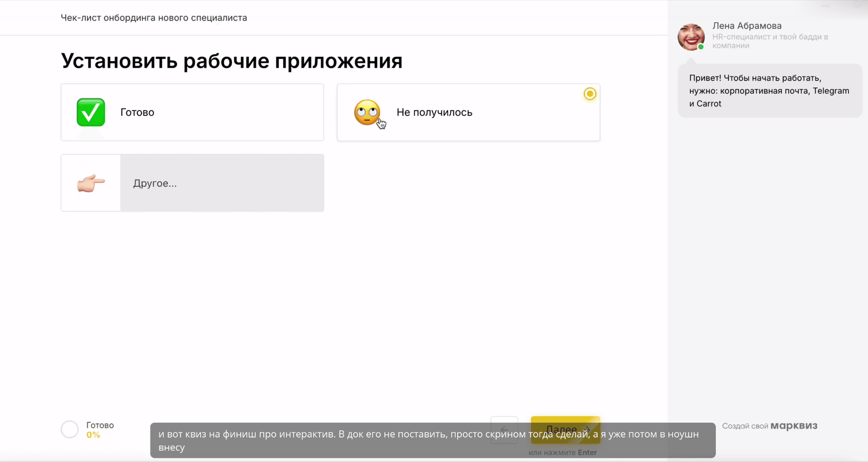
Task: Click the green checkmark icon beside Готово
Action: tap(91, 112)
